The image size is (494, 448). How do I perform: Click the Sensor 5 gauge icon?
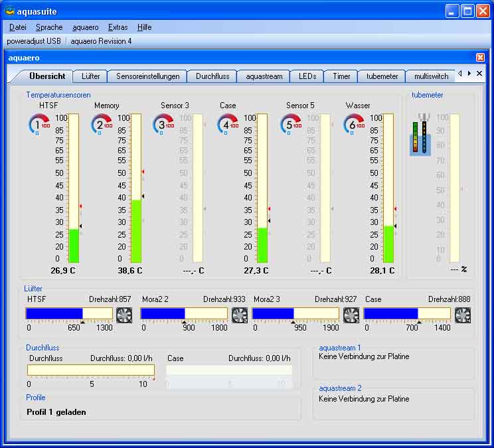[291, 124]
